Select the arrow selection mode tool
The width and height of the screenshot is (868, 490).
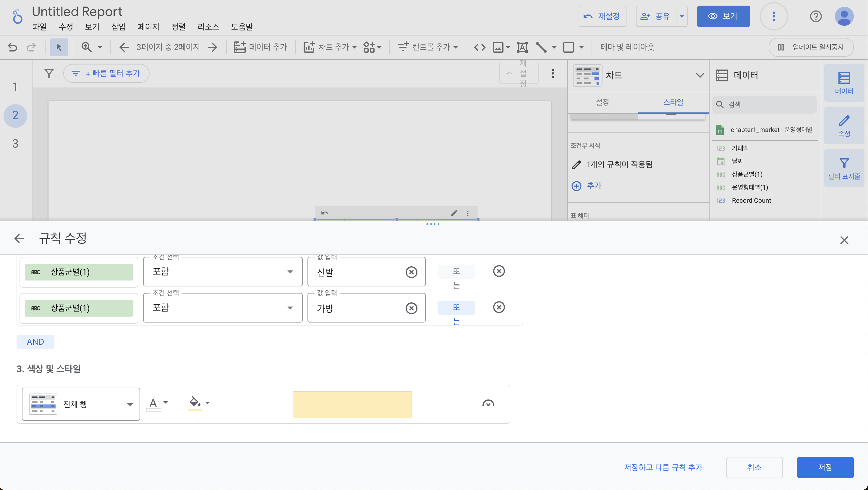[59, 47]
